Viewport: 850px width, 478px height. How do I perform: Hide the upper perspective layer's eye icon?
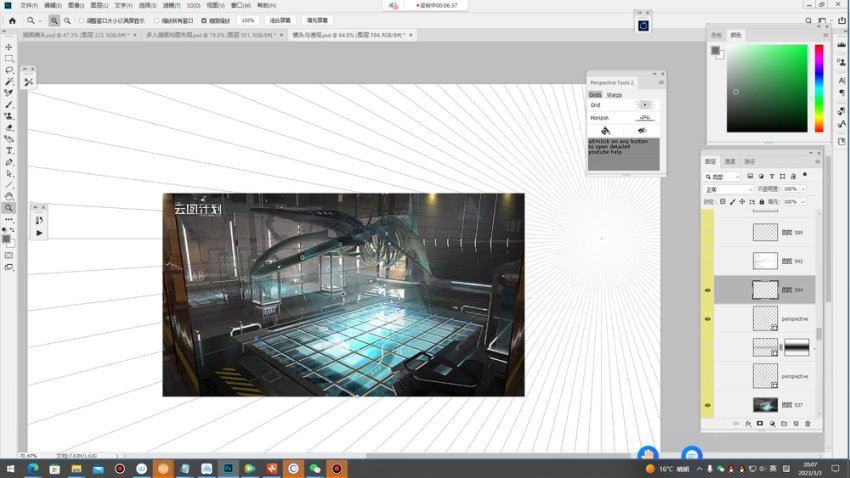(707, 319)
